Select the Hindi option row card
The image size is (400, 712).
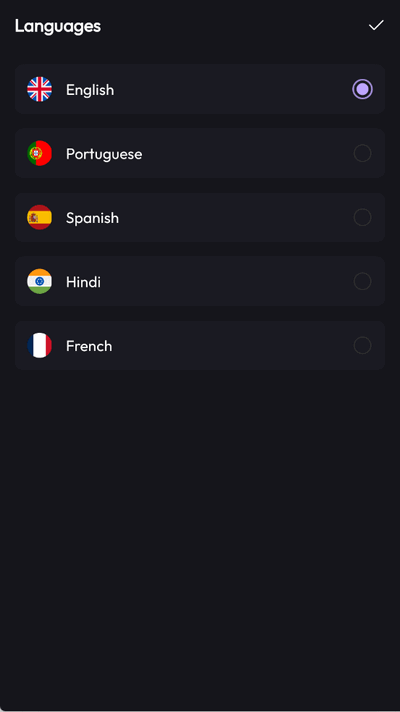pos(200,282)
